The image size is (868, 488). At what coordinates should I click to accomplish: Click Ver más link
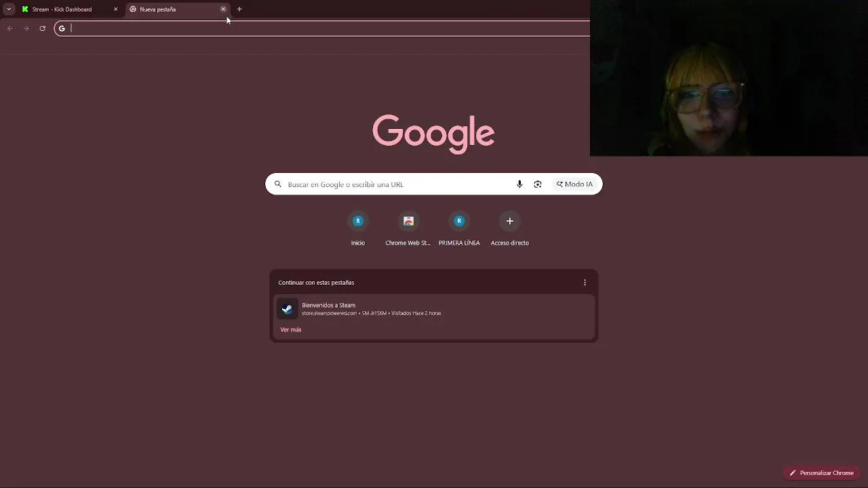click(291, 330)
